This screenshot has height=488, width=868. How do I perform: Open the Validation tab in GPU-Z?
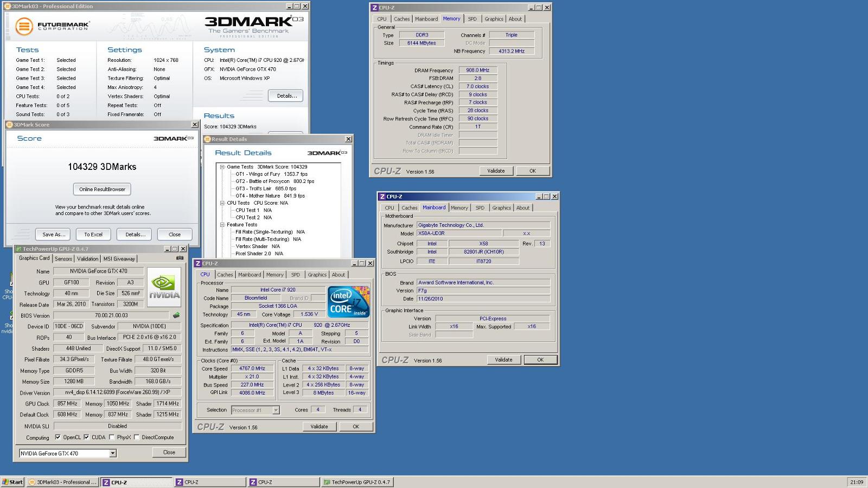[x=88, y=259]
